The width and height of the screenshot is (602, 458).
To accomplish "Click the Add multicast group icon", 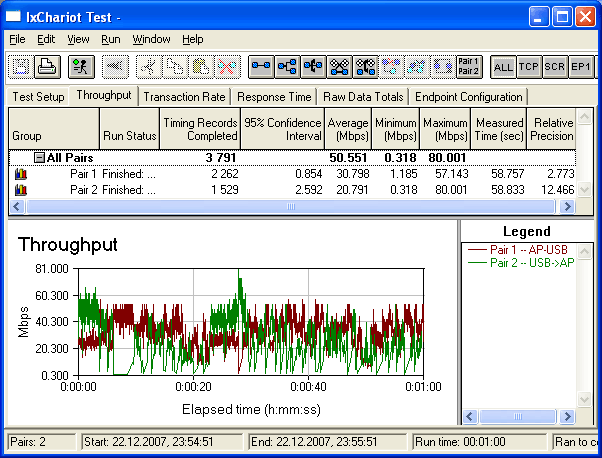I will (x=287, y=67).
